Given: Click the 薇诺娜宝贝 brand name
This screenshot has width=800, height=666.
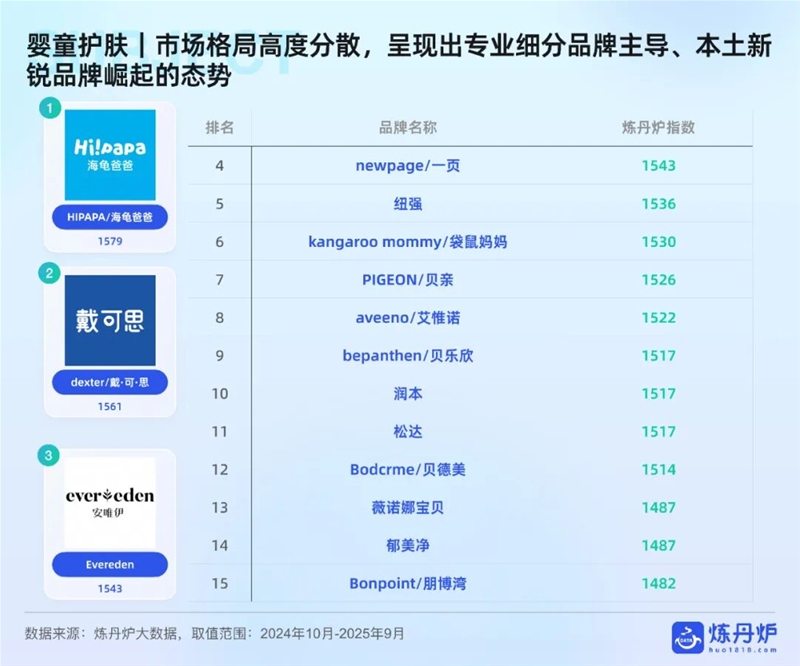Looking at the screenshot, I should (408, 507).
